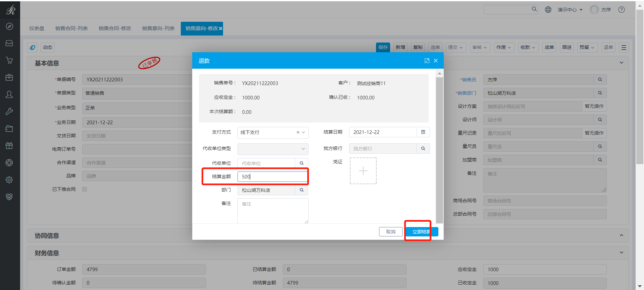The width and height of the screenshot is (644, 290).
Task: Search 加盟商 with magnifier icon
Action: click(x=600, y=160)
